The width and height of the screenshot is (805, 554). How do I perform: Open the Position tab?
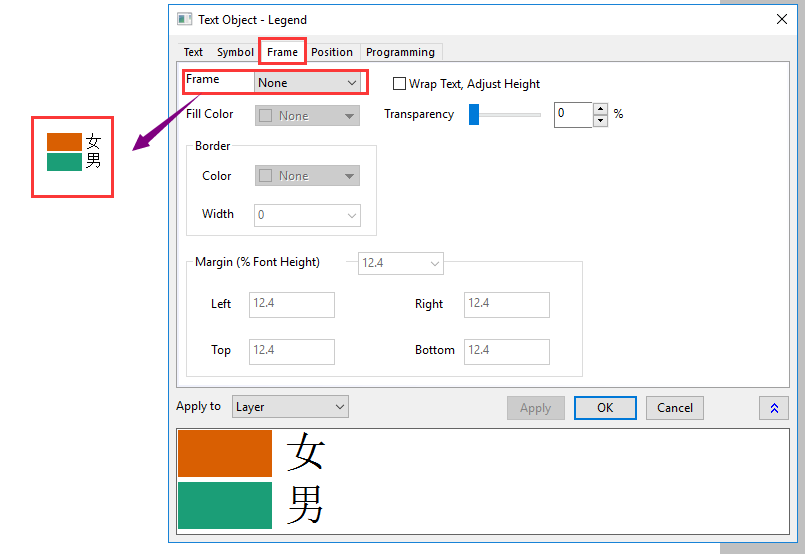tap(332, 52)
